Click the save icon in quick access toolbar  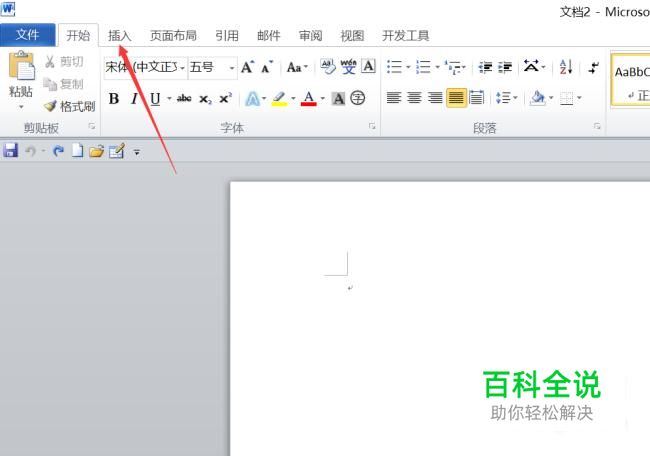pos(11,150)
